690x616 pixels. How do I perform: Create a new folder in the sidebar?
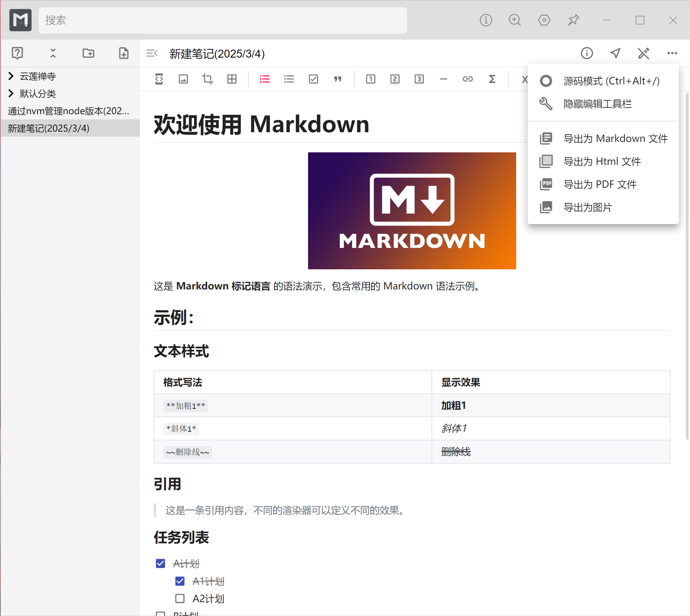pos(88,53)
